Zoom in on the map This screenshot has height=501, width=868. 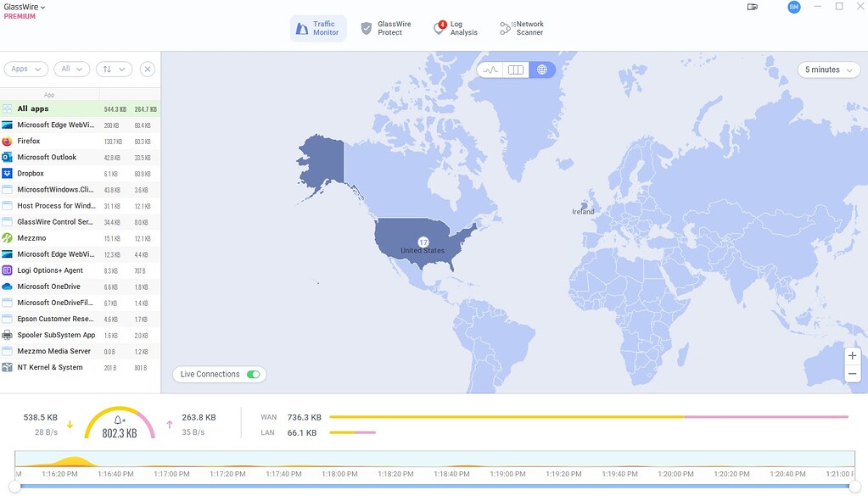coord(853,356)
